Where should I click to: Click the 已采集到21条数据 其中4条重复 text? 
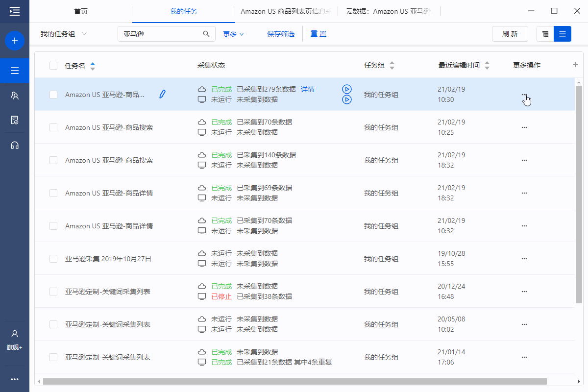point(285,362)
